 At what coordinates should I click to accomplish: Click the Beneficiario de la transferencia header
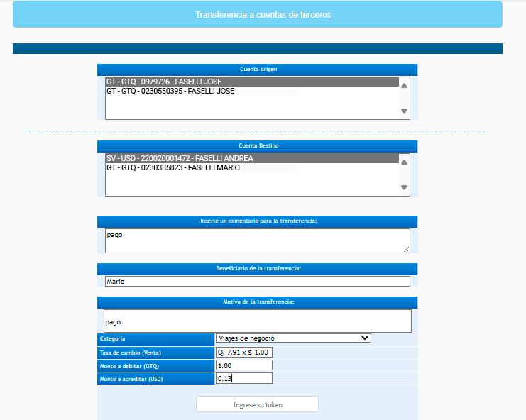tap(257, 268)
